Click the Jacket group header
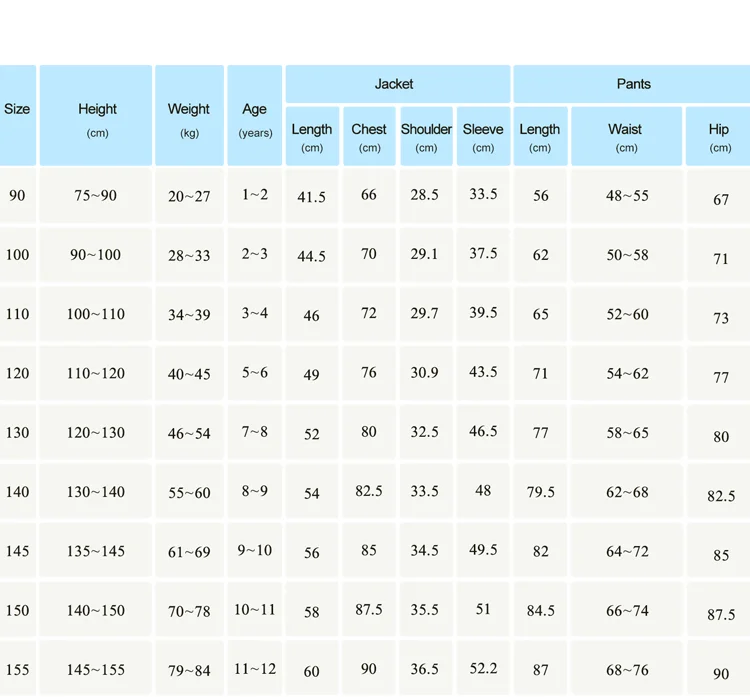Image resolution: width=750 pixels, height=697 pixels. click(394, 84)
